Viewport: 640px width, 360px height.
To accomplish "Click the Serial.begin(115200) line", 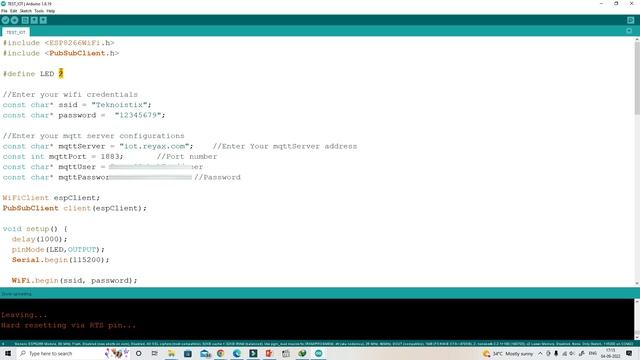I will click(60, 260).
